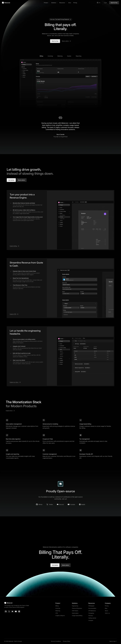Click the Coupons & Trials feature icon

44,435
